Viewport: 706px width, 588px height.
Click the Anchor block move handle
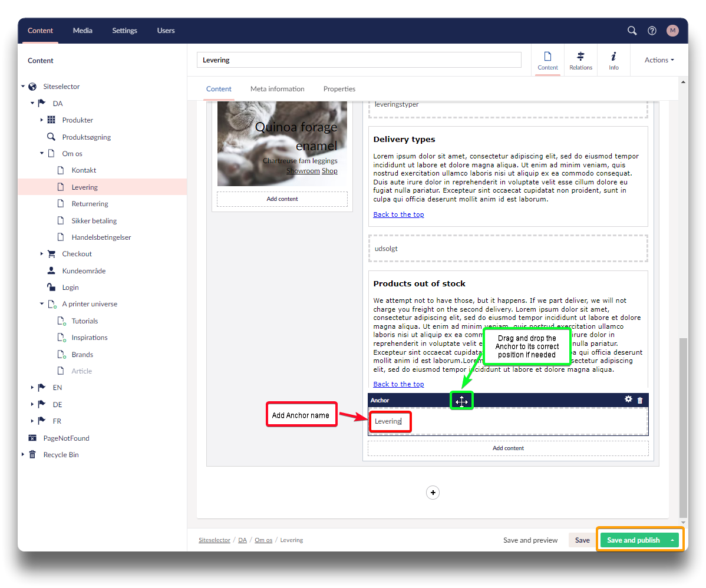click(x=461, y=401)
